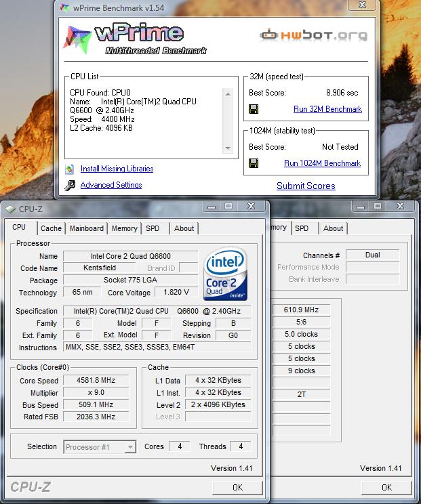Click the save icon for the 32M score
Image resolution: width=421 pixels, height=504 pixels.
tap(254, 109)
